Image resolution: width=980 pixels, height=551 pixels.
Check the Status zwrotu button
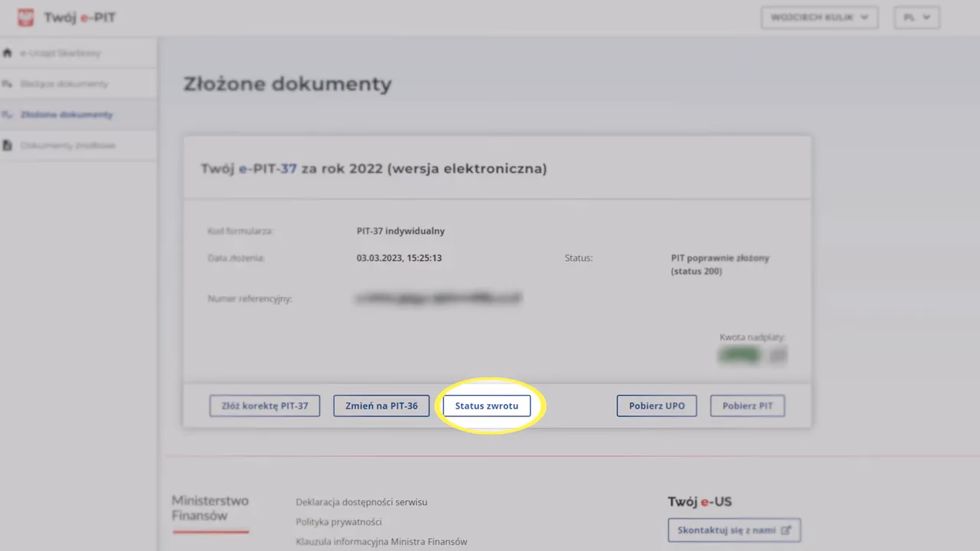(487, 406)
